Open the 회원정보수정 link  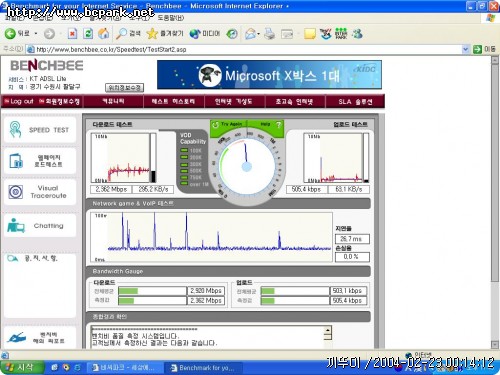(x=59, y=101)
